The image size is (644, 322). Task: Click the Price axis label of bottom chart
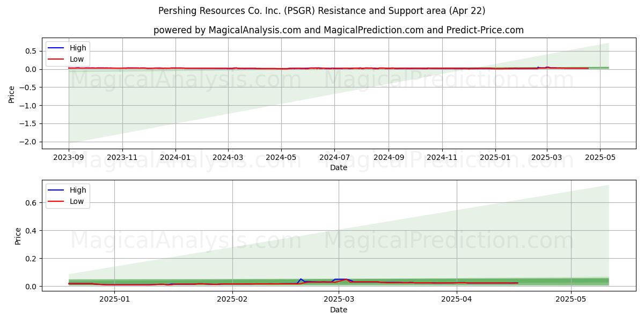click(x=18, y=236)
